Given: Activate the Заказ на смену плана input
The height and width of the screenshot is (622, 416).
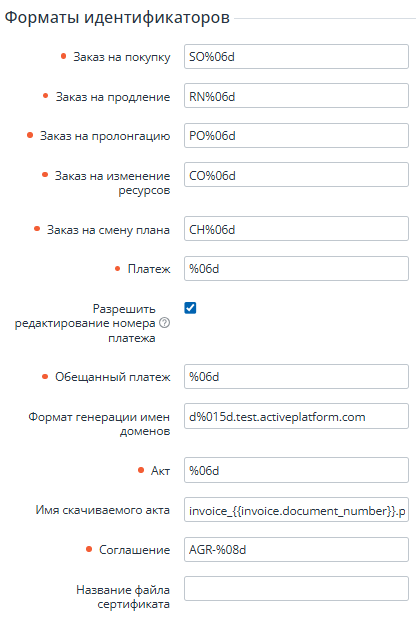Looking at the screenshot, I should [x=296, y=229].
